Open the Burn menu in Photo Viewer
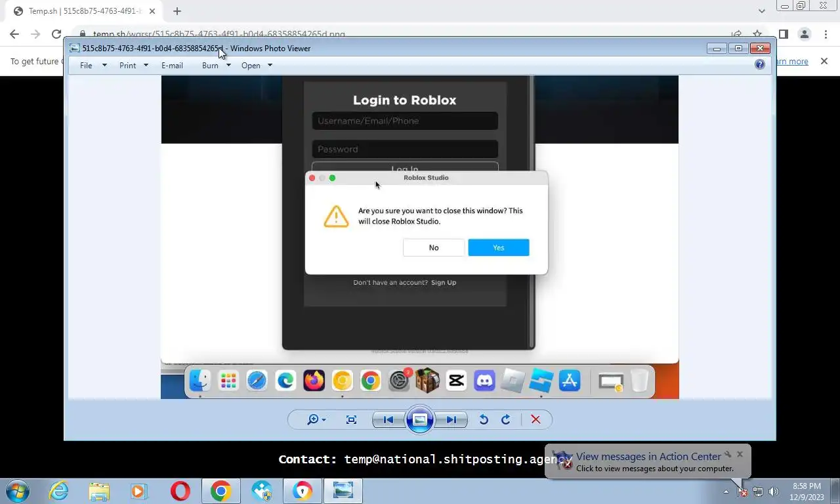Screen dimensions: 840x504 click(x=210, y=65)
